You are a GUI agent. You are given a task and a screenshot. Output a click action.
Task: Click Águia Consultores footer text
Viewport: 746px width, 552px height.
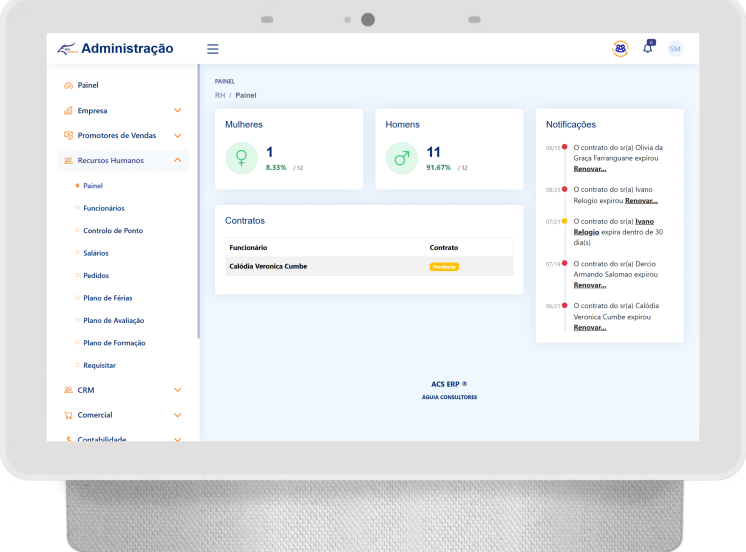[x=449, y=397]
